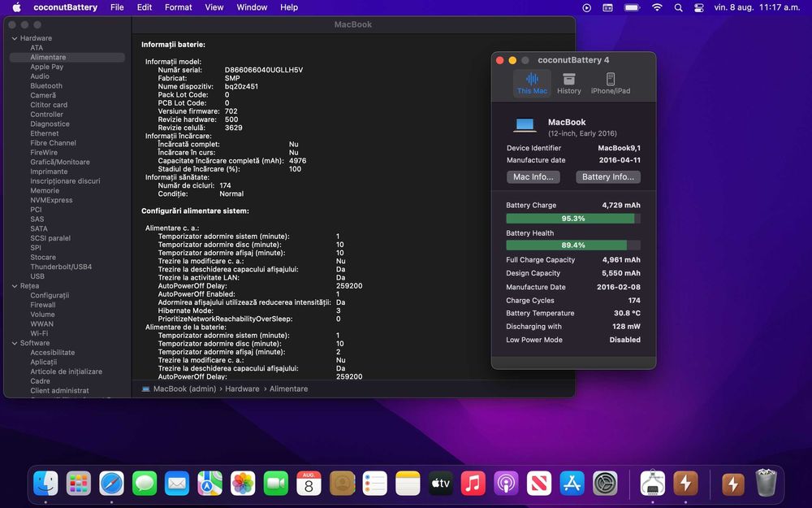
Task: Click the Wi-Fi status icon in menu bar
Action: click(x=657, y=7)
